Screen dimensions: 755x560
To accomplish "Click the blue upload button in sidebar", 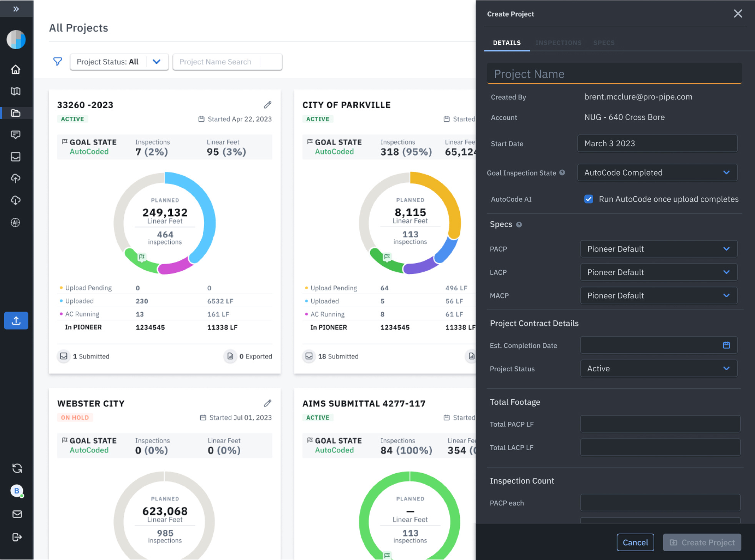I will tap(16, 321).
